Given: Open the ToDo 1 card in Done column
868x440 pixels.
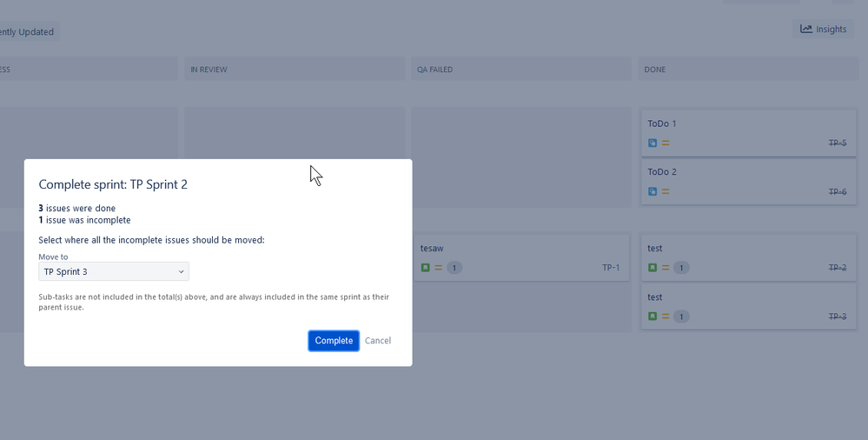Looking at the screenshot, I should tap(748, 133).
